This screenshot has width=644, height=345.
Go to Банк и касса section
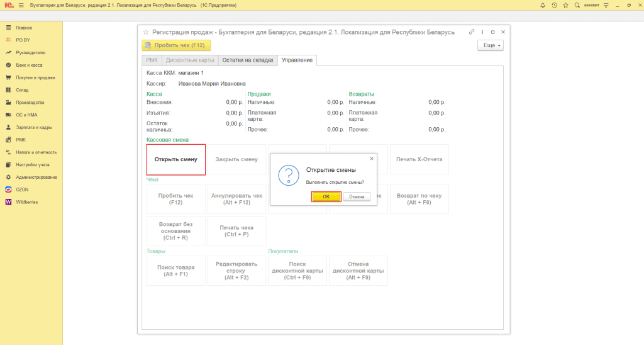click(29, 65)
